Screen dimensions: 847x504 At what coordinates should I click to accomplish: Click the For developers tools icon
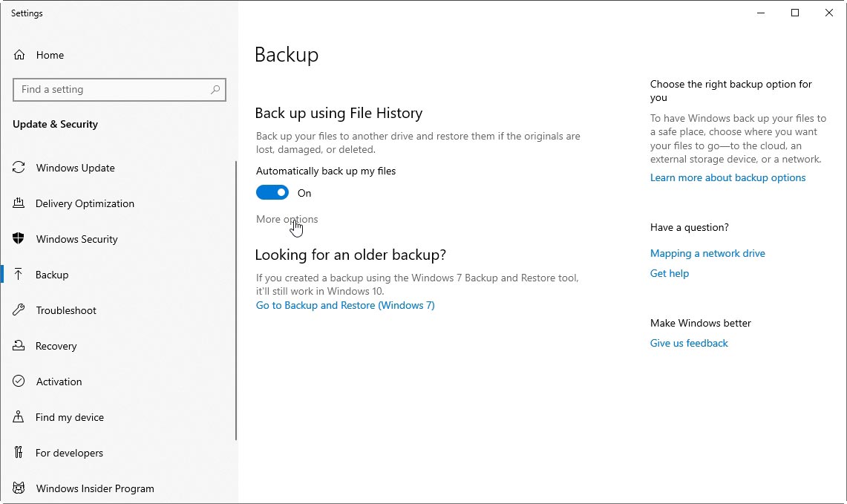pos(19,453)
